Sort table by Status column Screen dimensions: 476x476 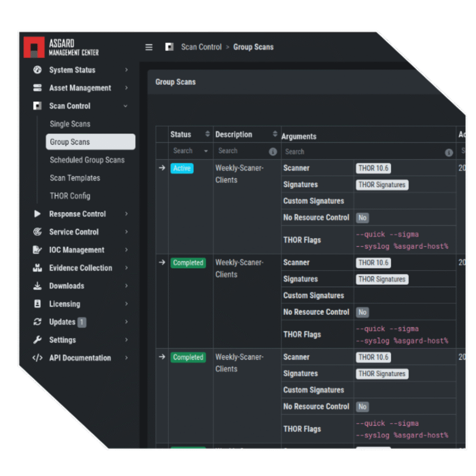207,134
